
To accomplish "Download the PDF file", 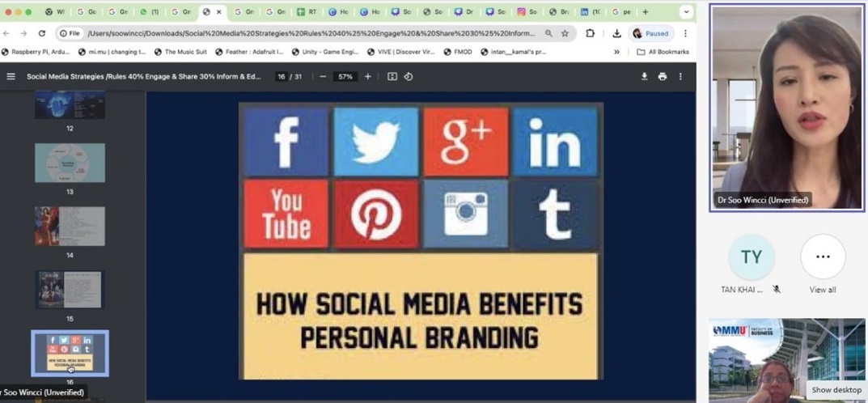I will [645, 76].
